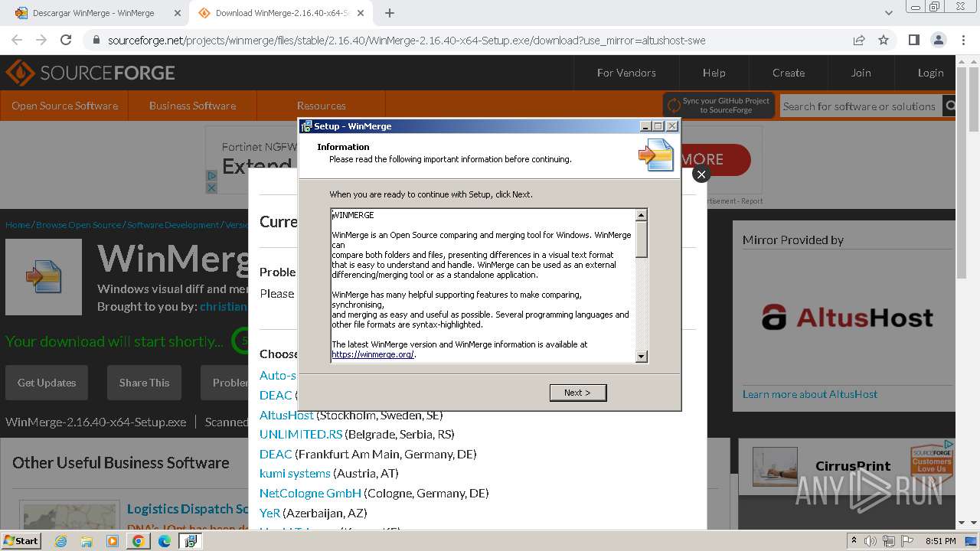Click the Next button in Setup wizard

tap(578, 393)
